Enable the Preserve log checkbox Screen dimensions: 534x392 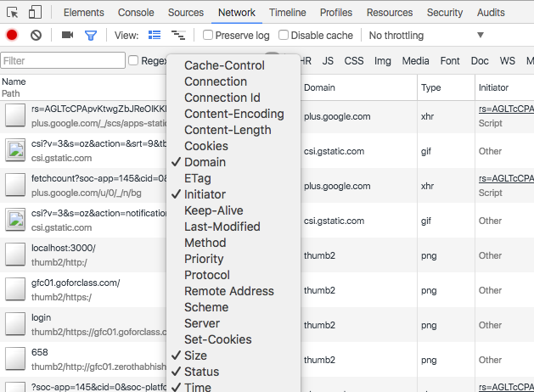pyautogui.click(x=208, y=35)
